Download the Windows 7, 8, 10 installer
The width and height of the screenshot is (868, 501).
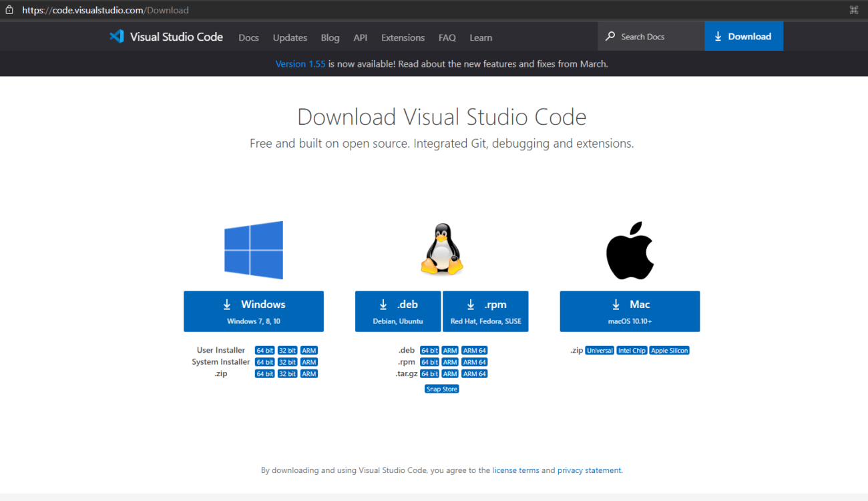[253, 311]
